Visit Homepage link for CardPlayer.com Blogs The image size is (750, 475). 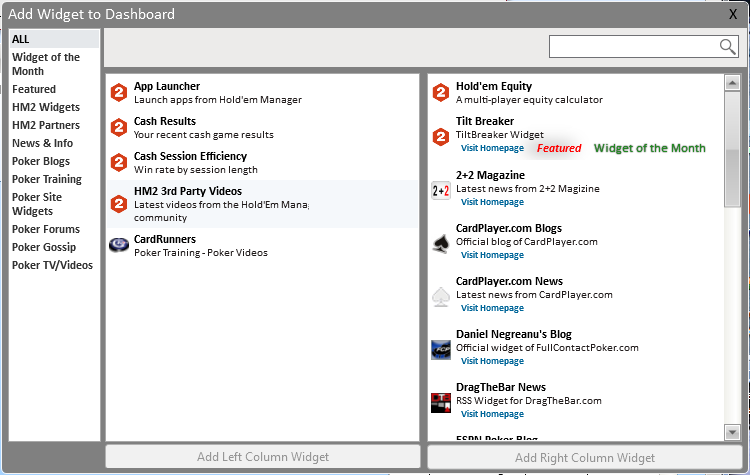(492, 255)
